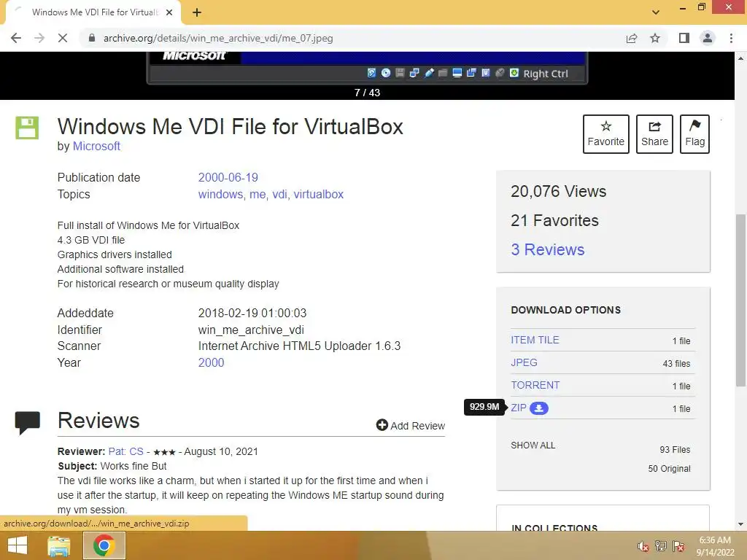Image resolution: width=747 pixels, height=560 pixels.
Task: Open the Chrome three-dot menu
Action: click(x=731, y=38)
